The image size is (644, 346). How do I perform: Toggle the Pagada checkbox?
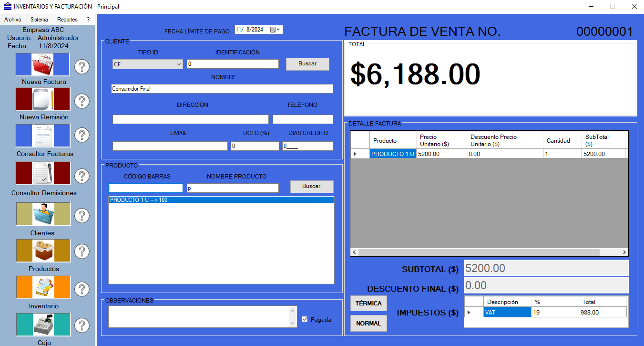(x=305, y=319)
